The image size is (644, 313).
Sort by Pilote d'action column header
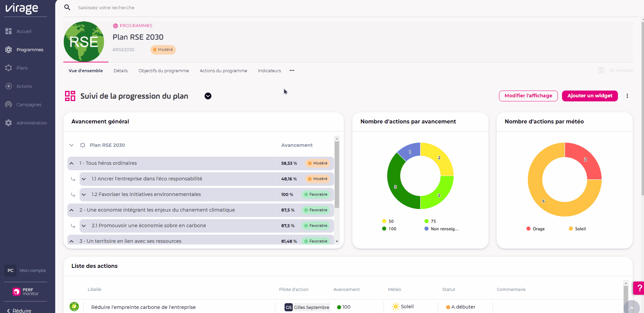(294, 289)
